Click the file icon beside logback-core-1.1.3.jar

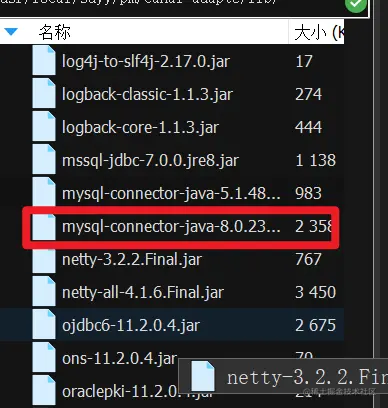click(x=44, y=126)
